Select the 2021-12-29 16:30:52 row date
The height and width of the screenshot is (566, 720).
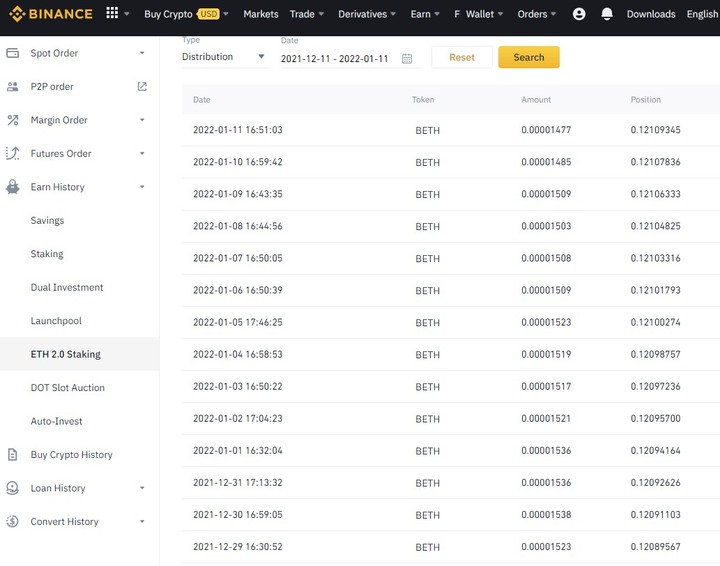[x=238, y=547]
